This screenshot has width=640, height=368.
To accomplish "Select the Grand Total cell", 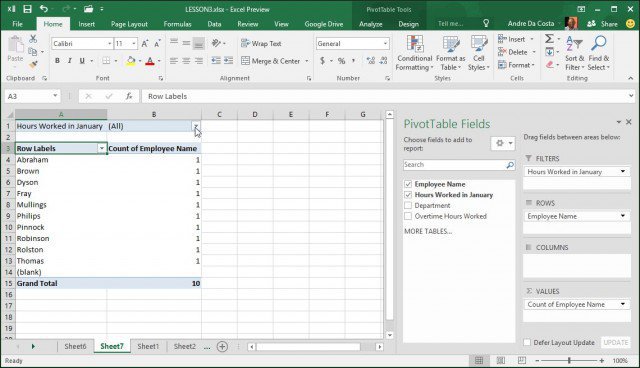I will (x=61, y=283).
